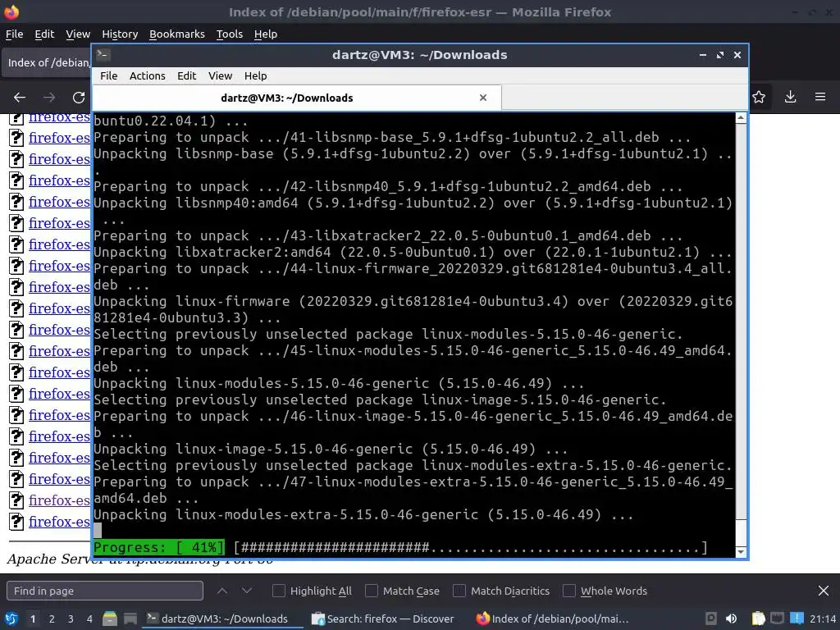Open the network tray icon
The image size is (840, 630).
778,619
